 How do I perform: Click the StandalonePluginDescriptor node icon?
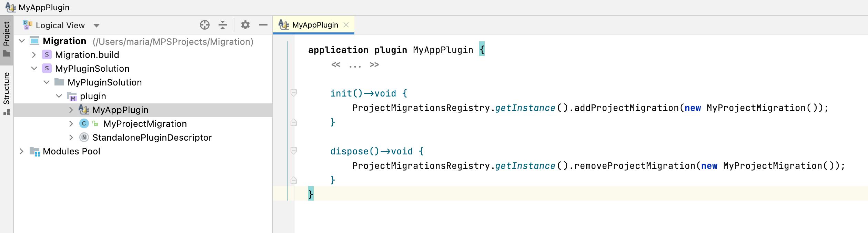84,138
